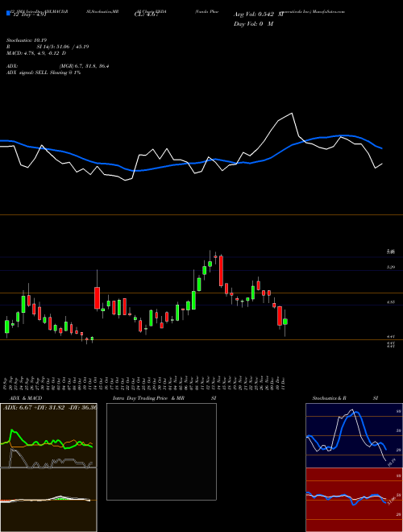
Task: Click the 'CL: 4.67' closing price text
Action: pos(146,15)
